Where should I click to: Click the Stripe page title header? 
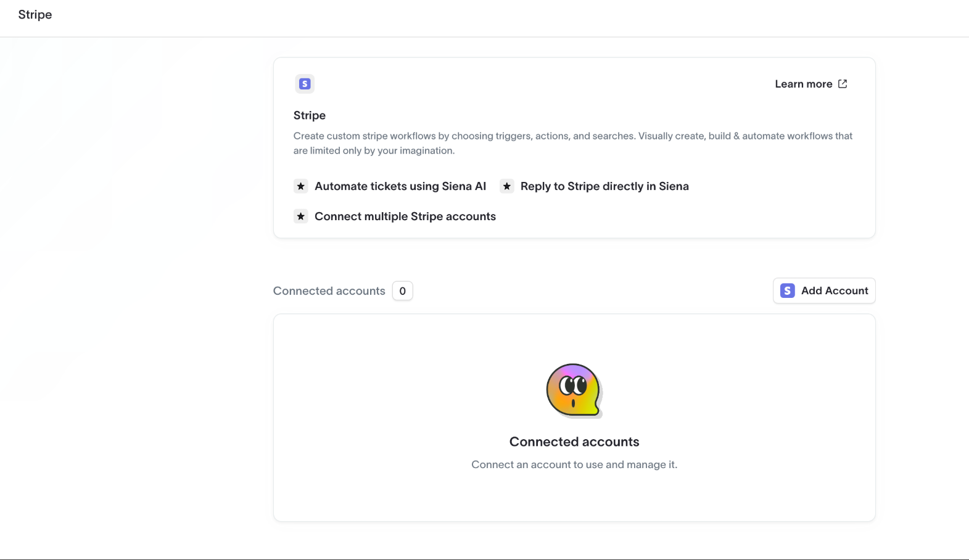(35, 15)
